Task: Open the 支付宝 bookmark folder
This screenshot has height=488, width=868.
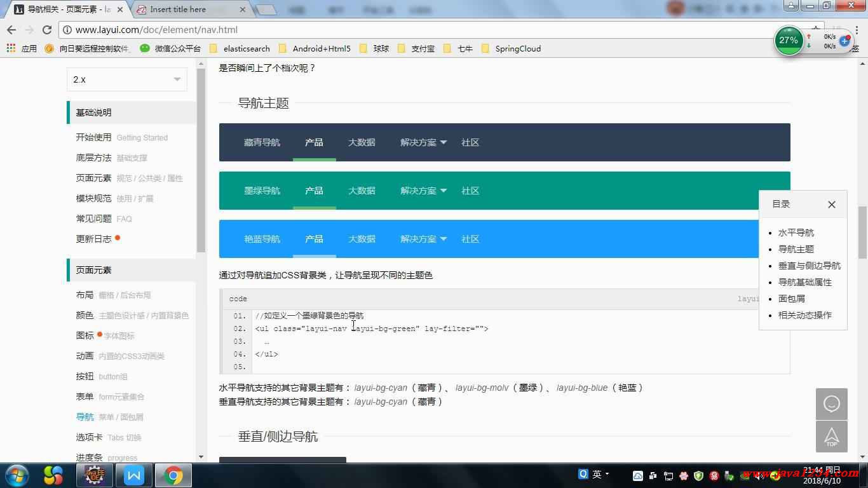Action: [x=416, y=48]
